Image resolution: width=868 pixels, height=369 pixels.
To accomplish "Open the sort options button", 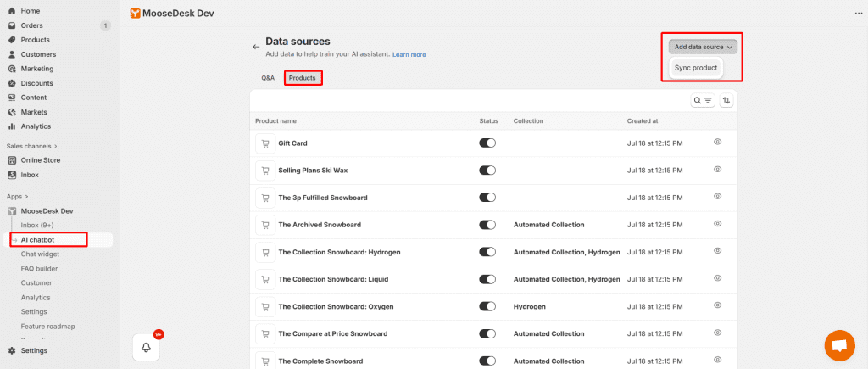I will (x=726, y=100).
